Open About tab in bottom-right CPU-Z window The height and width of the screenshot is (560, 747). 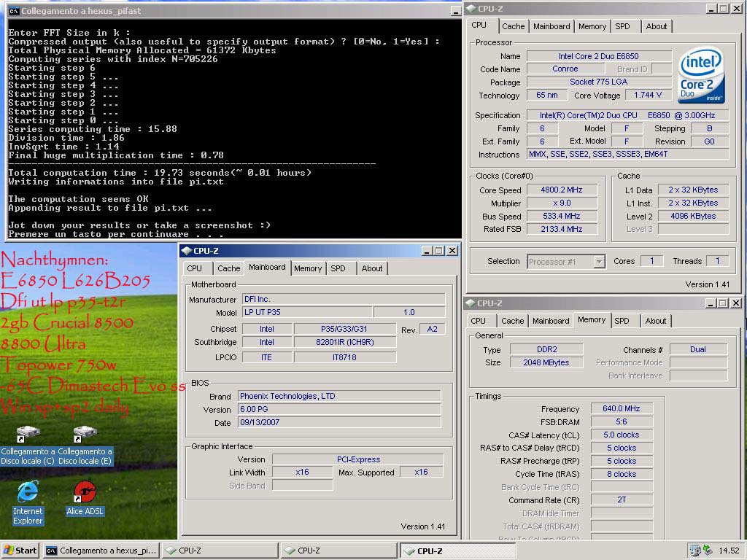656,321
